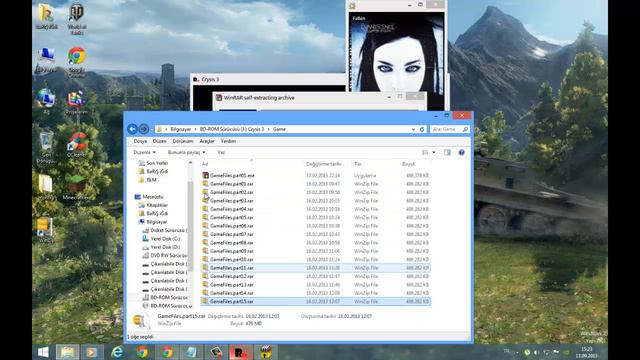Select DVD RW Sürücüsü in the tree
This screenshot has width=640, height=360.
(x=169, y=256)
